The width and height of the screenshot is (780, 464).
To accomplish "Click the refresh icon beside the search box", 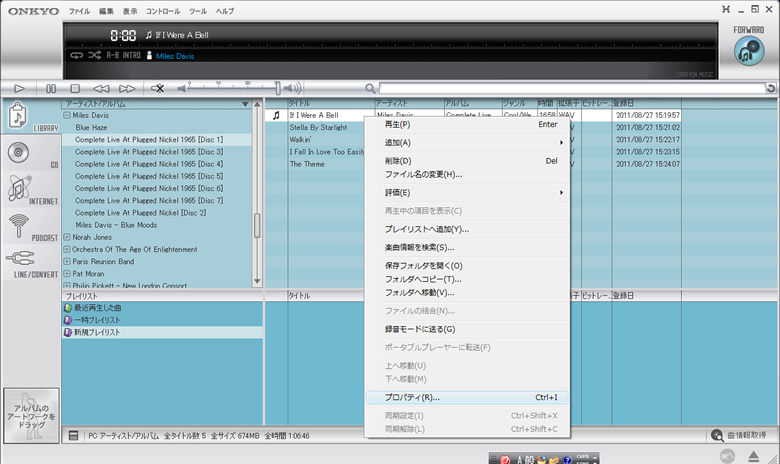I will (771, 89).
